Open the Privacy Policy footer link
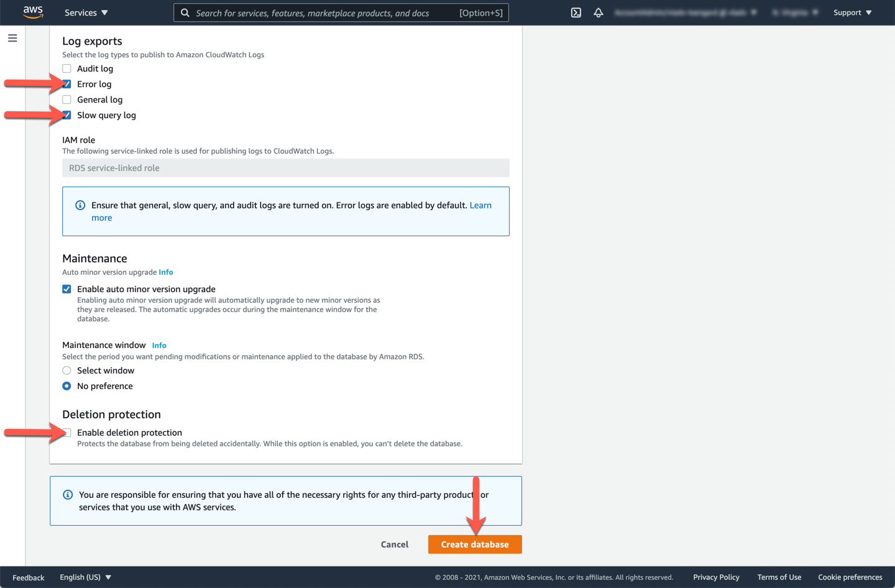This screenshot has width=895, height=588. tap(716, 577)
